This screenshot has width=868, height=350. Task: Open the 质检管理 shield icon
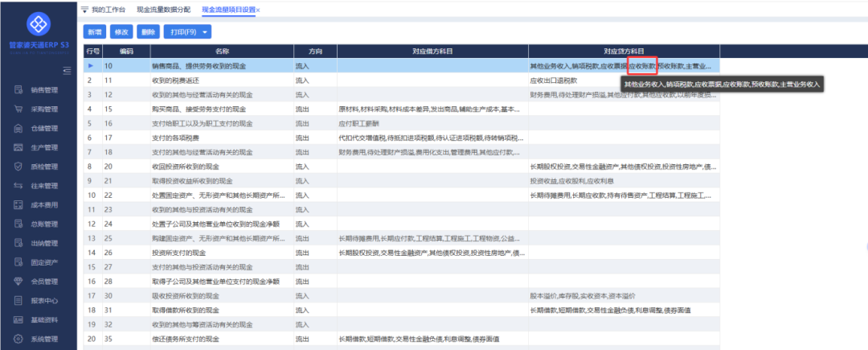pyautogui.click(x=18, y=166)
